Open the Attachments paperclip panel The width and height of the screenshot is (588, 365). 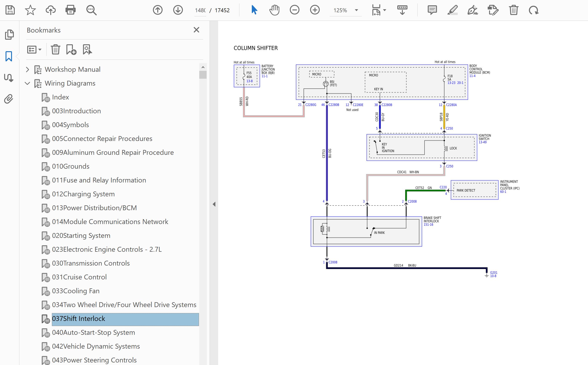click(9, 99)
